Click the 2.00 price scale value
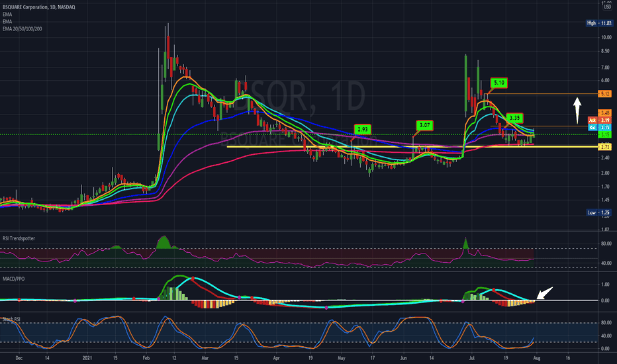The height and width of the screenshot is (364, 617). tap(605, 173)
